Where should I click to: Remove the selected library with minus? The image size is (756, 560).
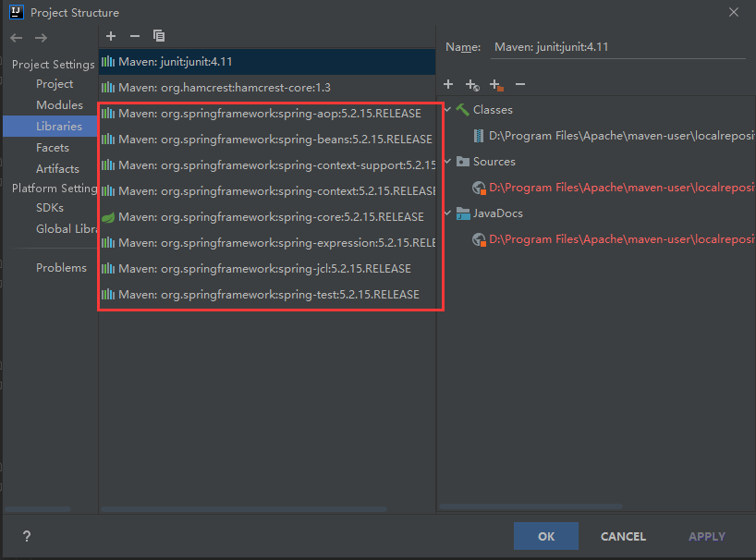coord(135,36)
